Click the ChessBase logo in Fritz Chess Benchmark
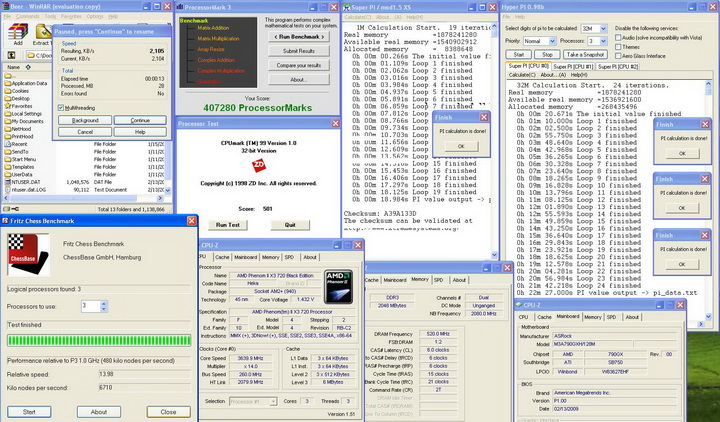The height and width of the screenshot is (422, 720). (x=29, y=254)
